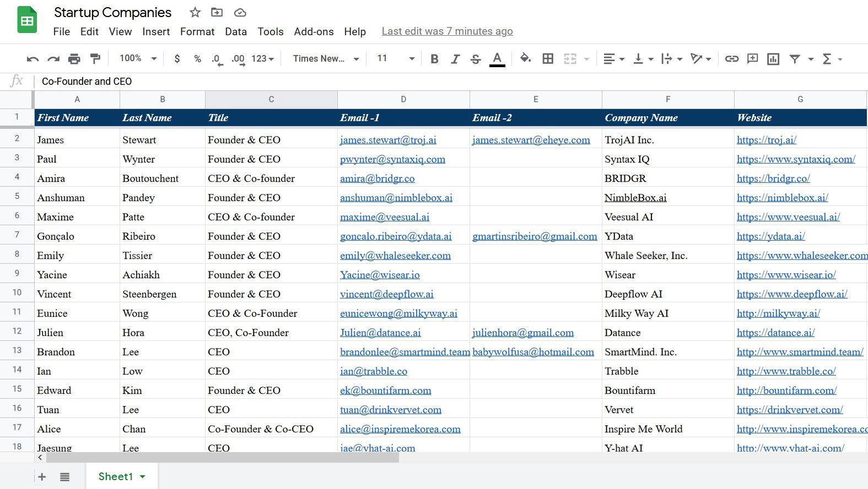Image resolution: width=868 pixels, height=489 pixels.
Task: Click the scroll left arrow
Action: point(40,458)
